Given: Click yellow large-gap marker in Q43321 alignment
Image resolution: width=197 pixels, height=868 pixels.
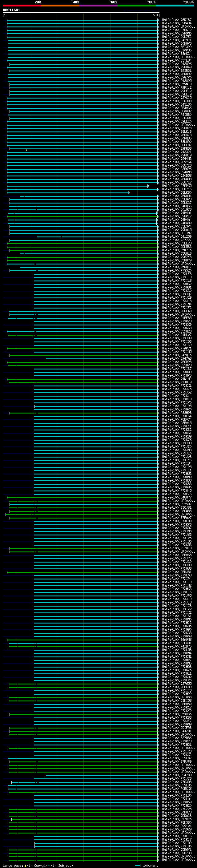Looking at the screenshot, I should (x=26, y=150).
